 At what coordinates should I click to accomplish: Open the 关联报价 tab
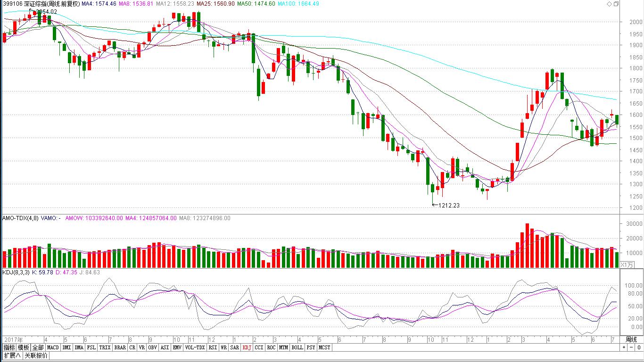36,355
